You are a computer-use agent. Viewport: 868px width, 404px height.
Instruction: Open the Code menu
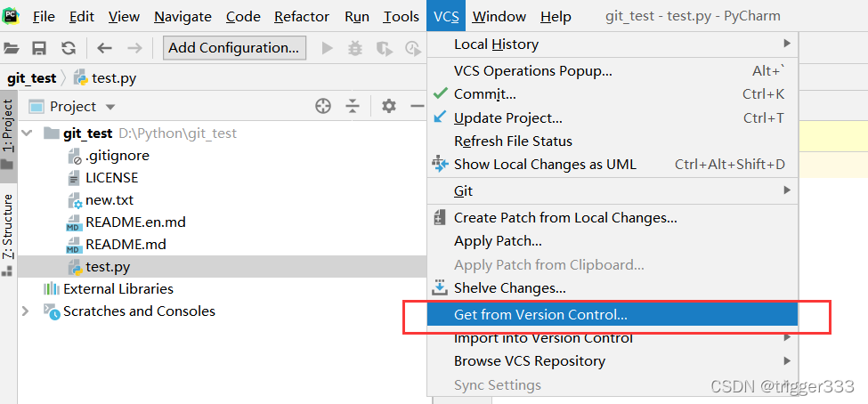point(243,17)
